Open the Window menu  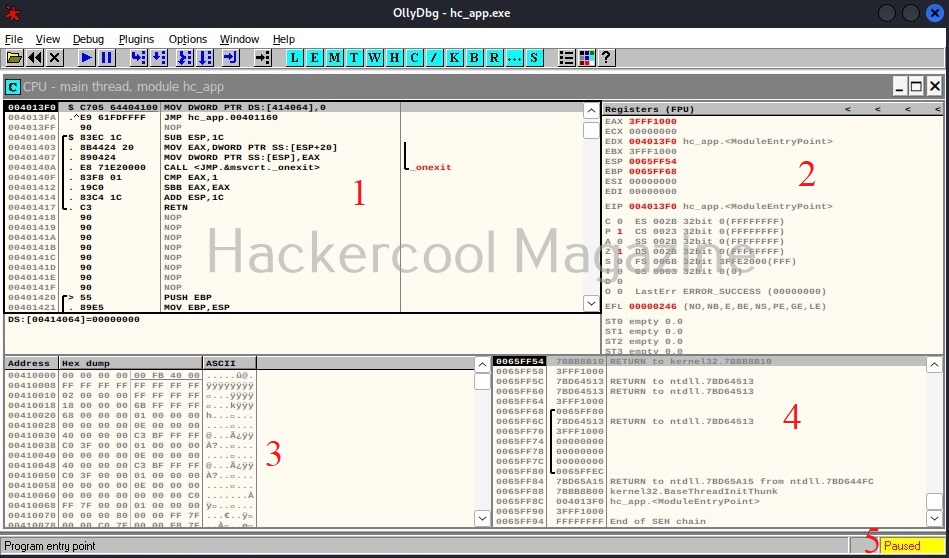239,39
